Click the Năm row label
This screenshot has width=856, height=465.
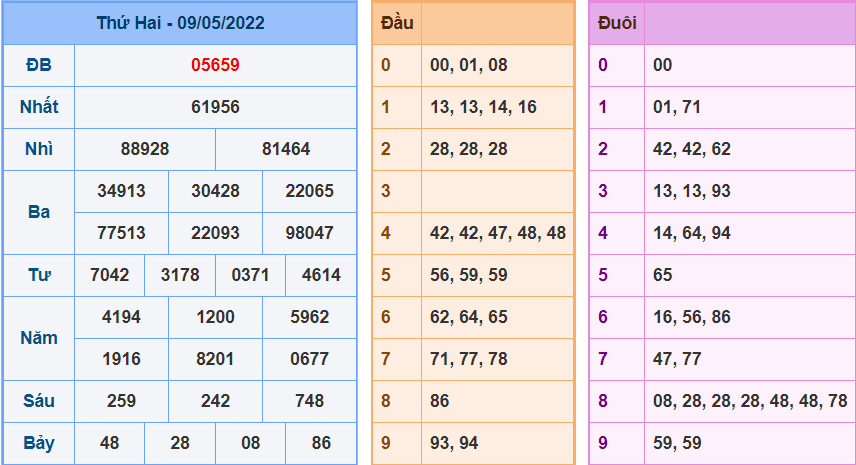[x=39, y=338]
